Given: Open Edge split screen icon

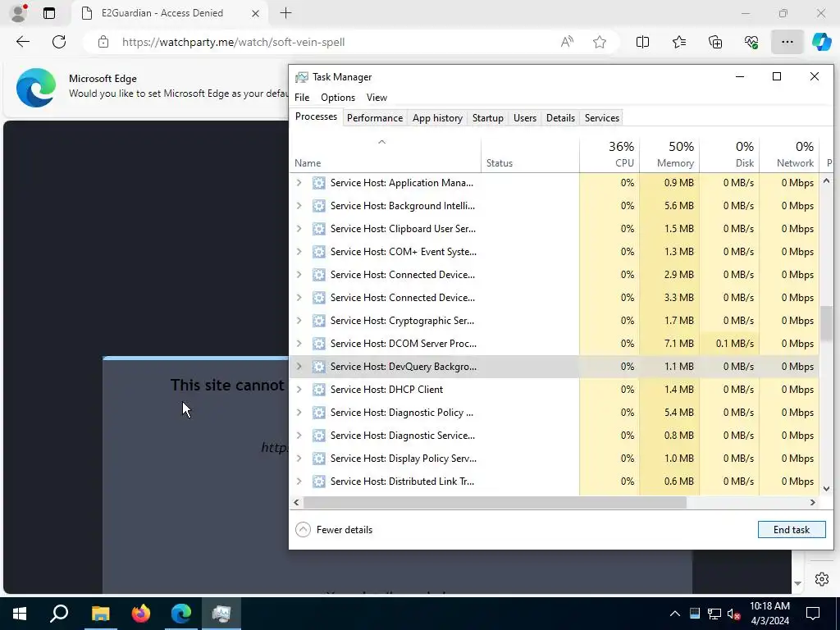Looking at the screenshot, I should [x=642, y=42].
